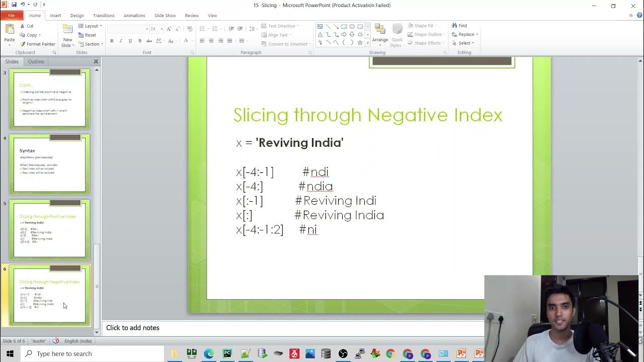Screen dimensions: 644x362
Task: Click the Format Painter brush
Action: [x=38, y=44]
